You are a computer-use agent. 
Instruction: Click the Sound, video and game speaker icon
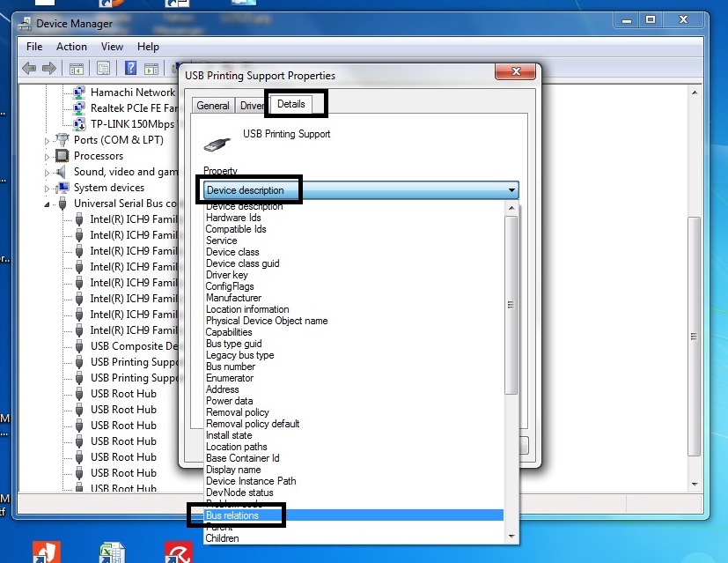[61, 172]
